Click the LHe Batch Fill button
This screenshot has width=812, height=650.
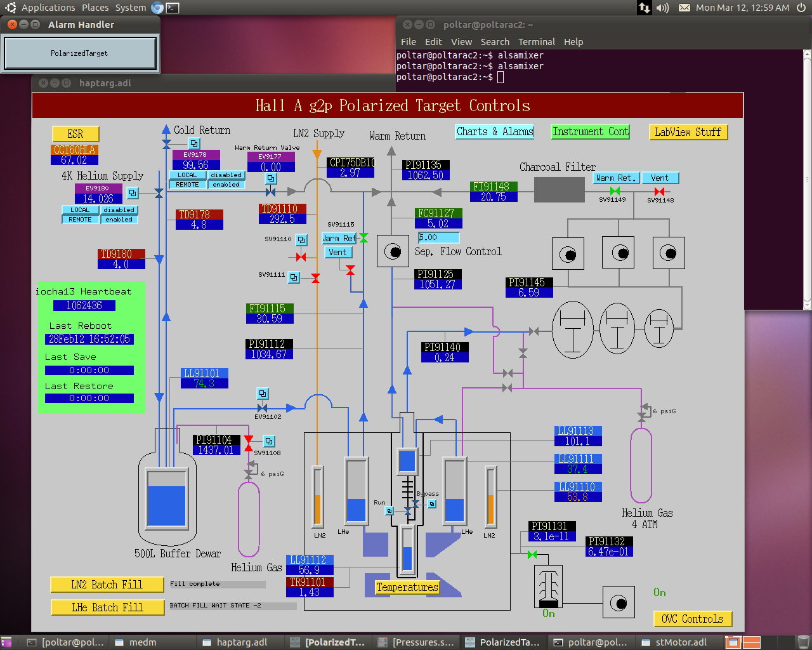pyautogui.click(x=107, y=607)
